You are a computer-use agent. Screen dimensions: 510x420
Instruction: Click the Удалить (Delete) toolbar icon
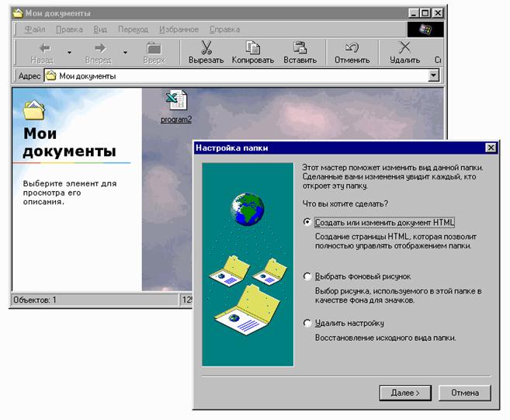(404, 48)
